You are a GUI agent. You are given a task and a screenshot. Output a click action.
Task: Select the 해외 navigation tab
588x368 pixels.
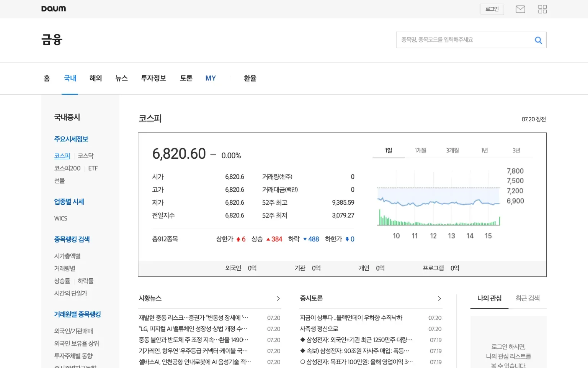pyautogui.click(x=96, y=78)
